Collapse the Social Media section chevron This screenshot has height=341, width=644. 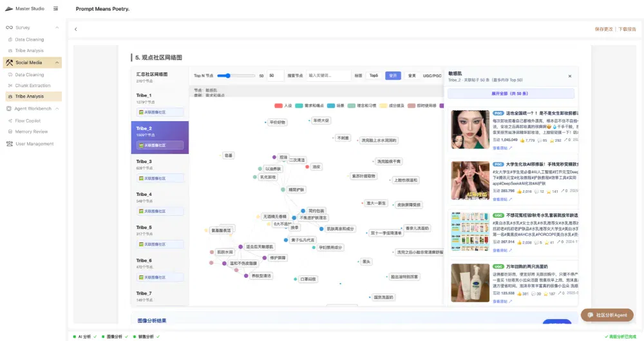tap(57, 63)
